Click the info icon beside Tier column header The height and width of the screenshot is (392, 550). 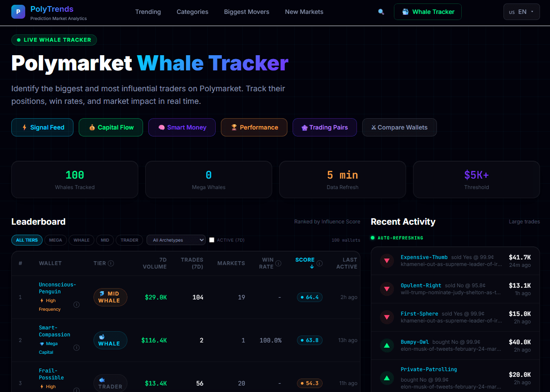click(111, 263)
